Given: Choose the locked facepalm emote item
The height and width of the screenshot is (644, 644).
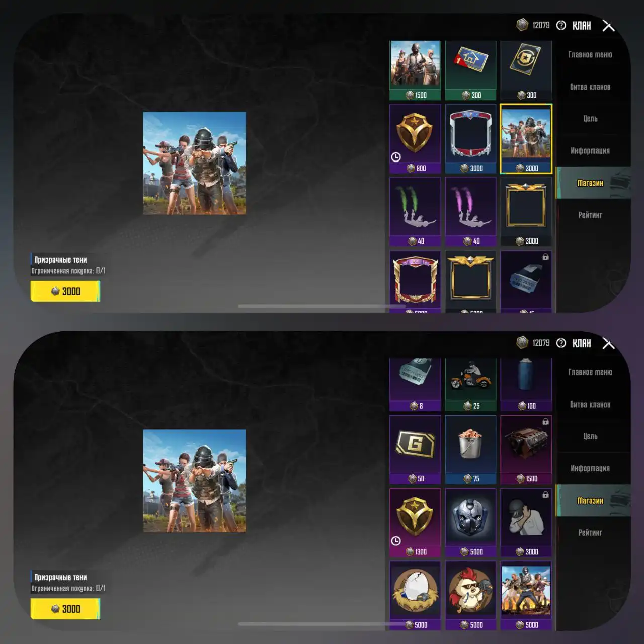Looking at the screenshot, I should coord(526,523).
